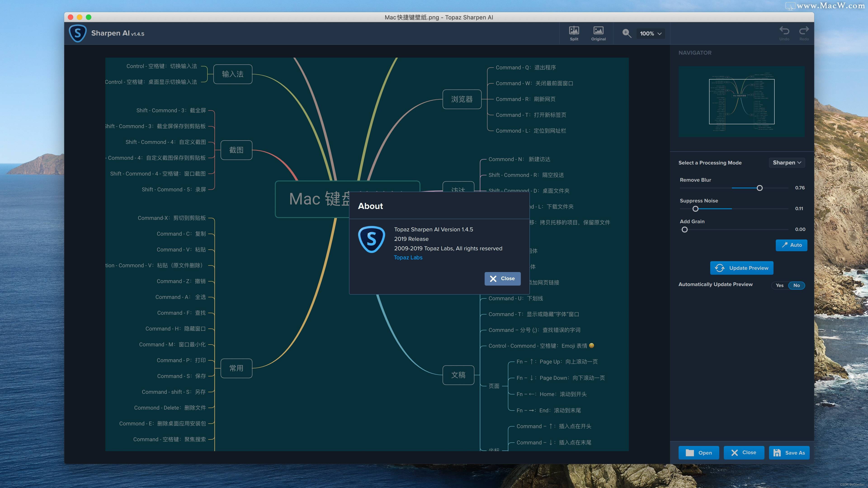Click the Open file button
This screenshot has width=868, height=488.
tap(698, 453)
